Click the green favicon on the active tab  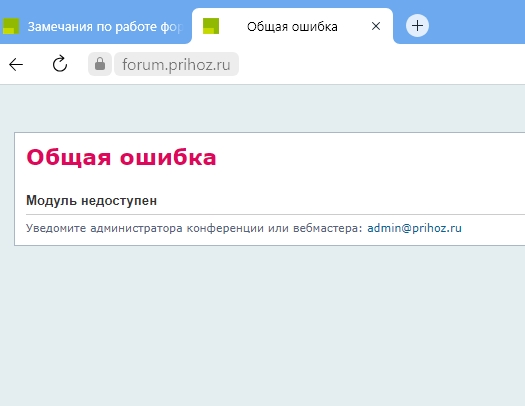coord(211,26)
